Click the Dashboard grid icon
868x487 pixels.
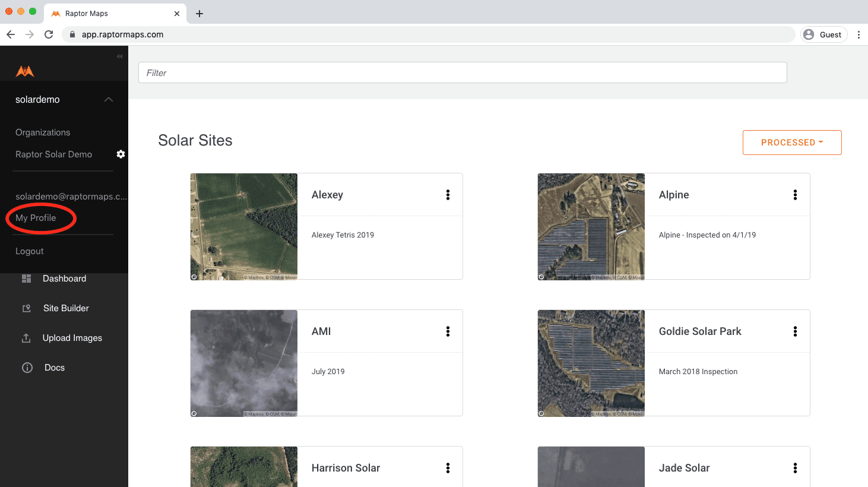click(26, 279)
